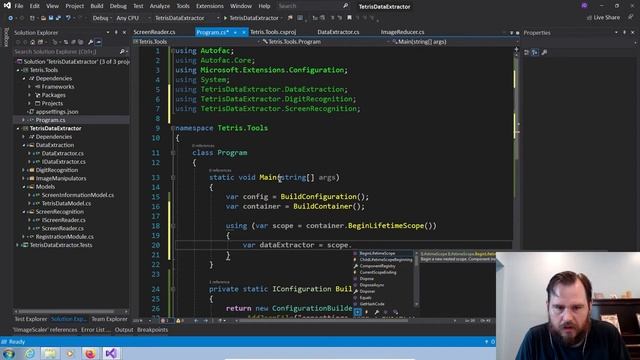The width and height of the screenshot is (640, 360).
Task: Toggle the wrench properties filter in IntelliSense
Action: pyautogui.click(x=376, y=312)
